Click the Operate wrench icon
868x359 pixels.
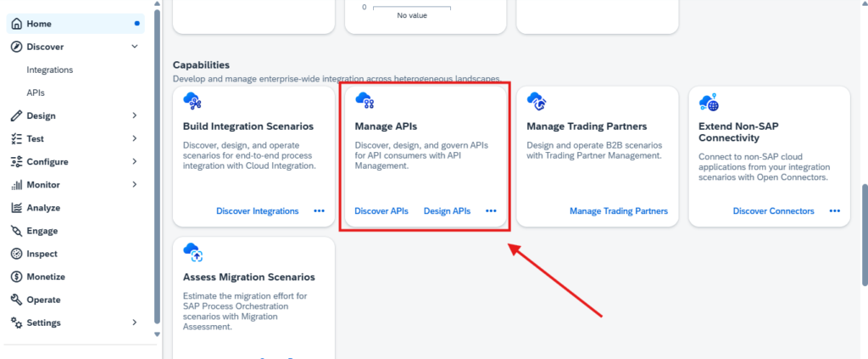pyautogui.click(x=17, y=300)
